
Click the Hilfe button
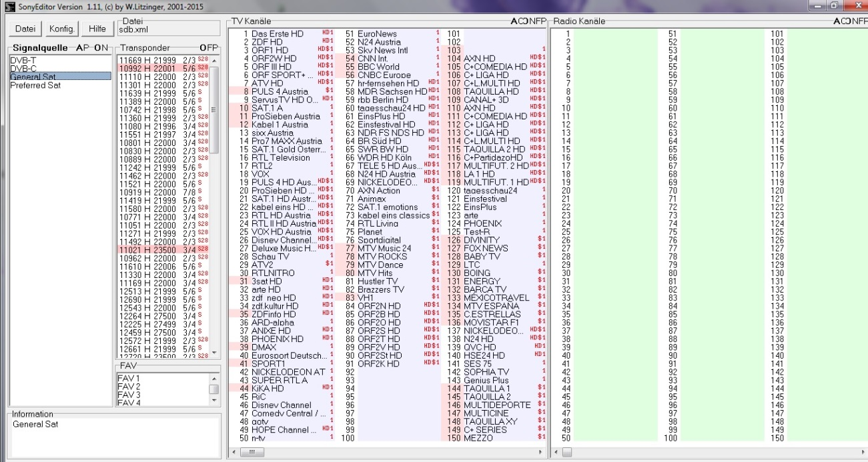(97, 29)
